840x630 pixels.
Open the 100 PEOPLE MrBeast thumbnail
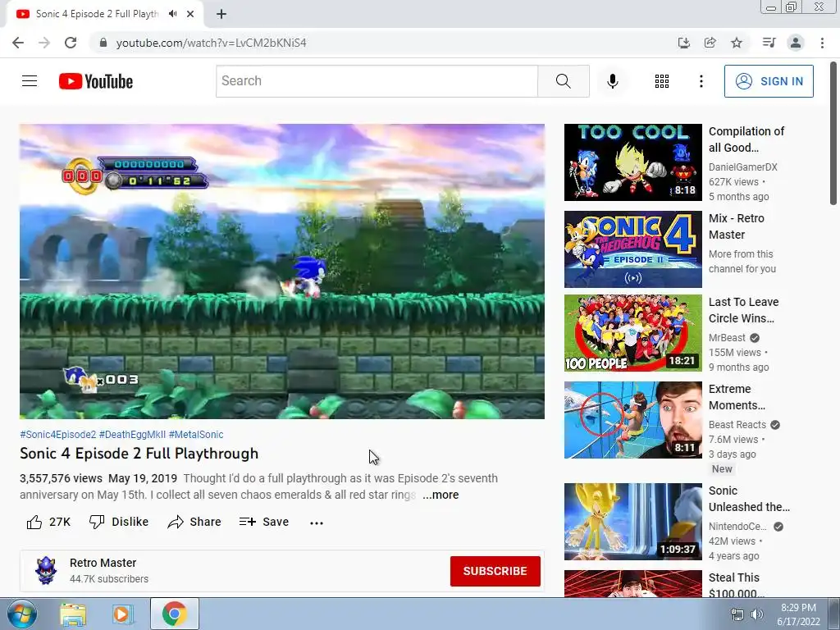click(x=632, y=333)
